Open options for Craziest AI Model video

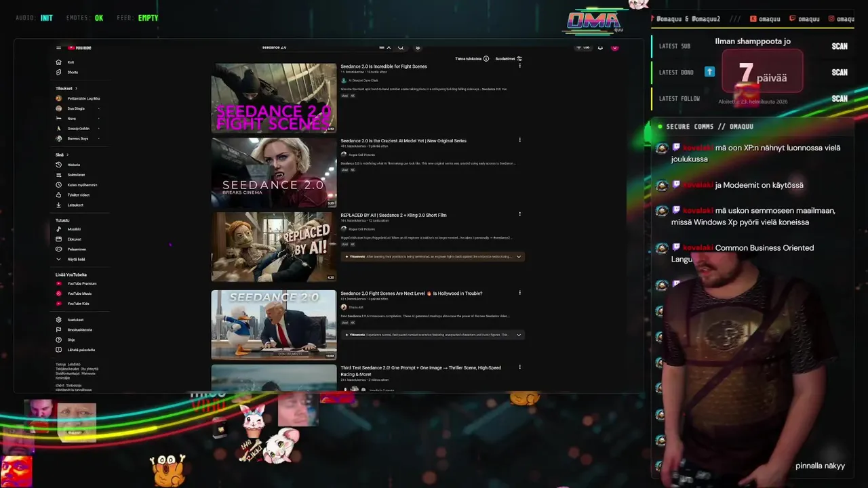(x=520, y=140)
